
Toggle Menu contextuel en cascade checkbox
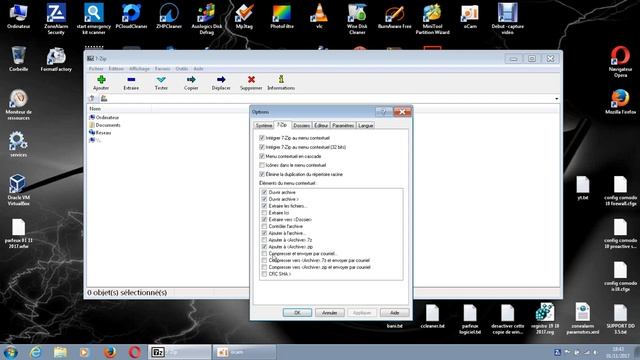[x=262, y=156]
